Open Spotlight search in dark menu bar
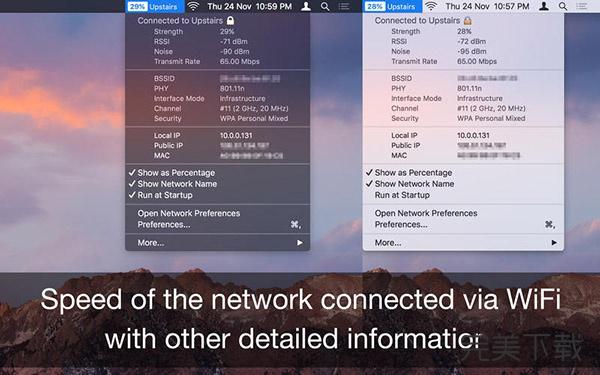This screenshot has height=375, width=600. [325, 7]
